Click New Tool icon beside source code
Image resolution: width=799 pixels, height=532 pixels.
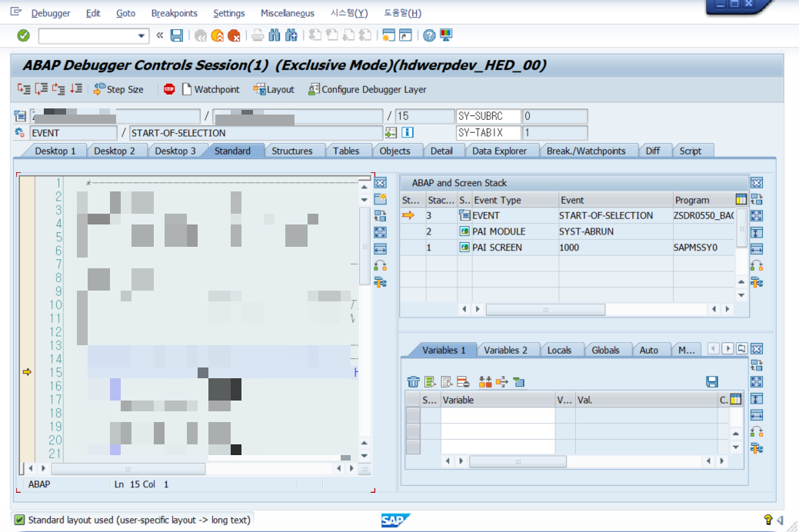tap(381, 199)
